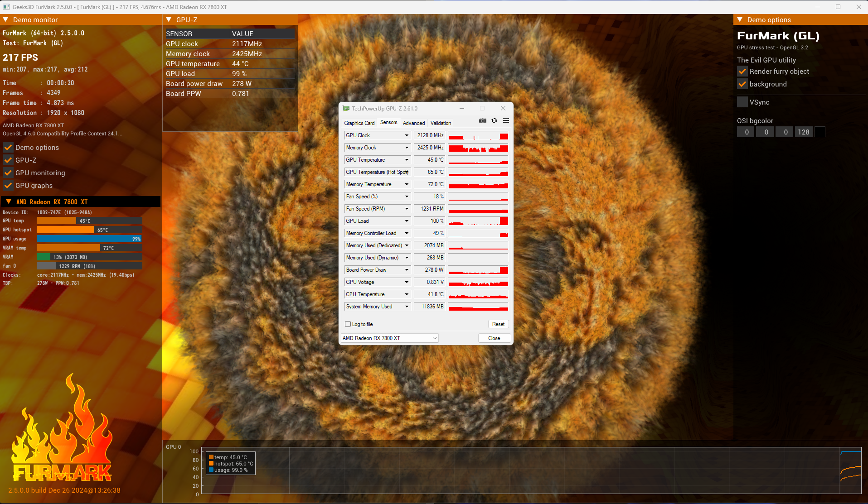Open the Memory Controller Load sensor dropdown
This screenshot has width=868, height=504.
click(x=407, y=233)
